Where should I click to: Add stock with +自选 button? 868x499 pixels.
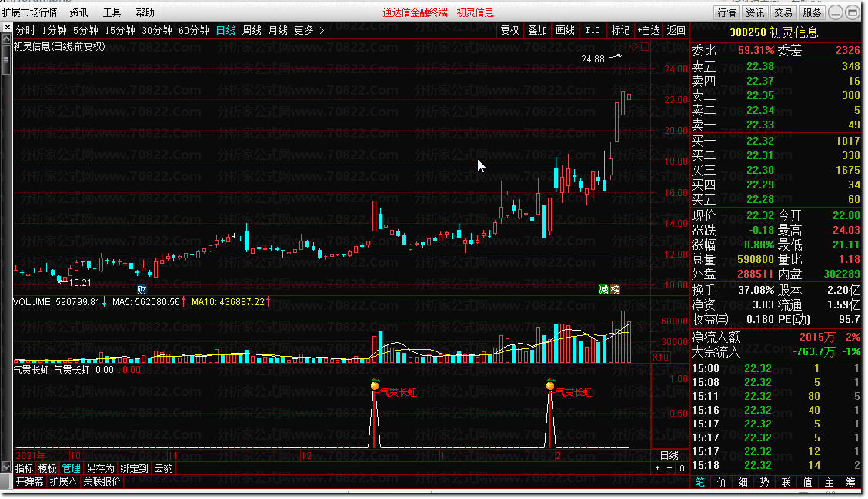pos(649,31)
